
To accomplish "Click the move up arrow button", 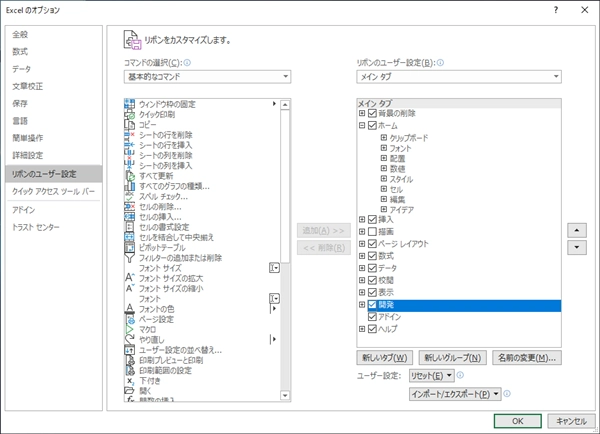I will pos(577,230).
